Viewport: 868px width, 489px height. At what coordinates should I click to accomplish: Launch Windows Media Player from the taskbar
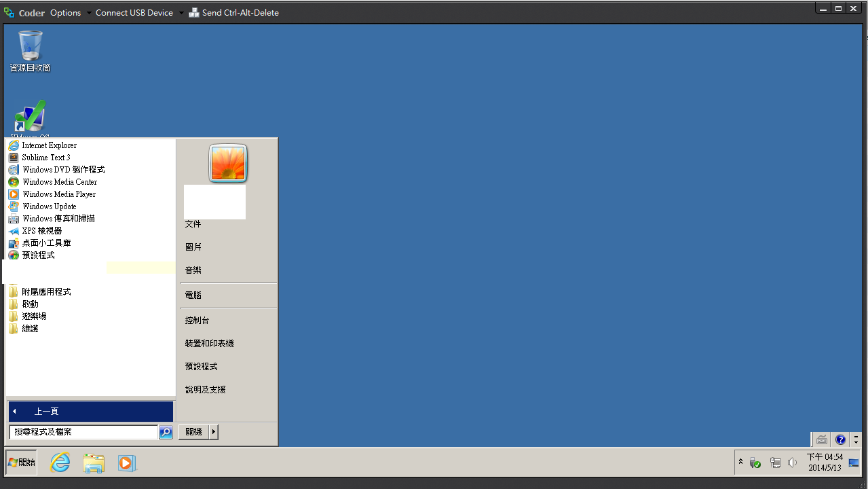coord(126,463)
